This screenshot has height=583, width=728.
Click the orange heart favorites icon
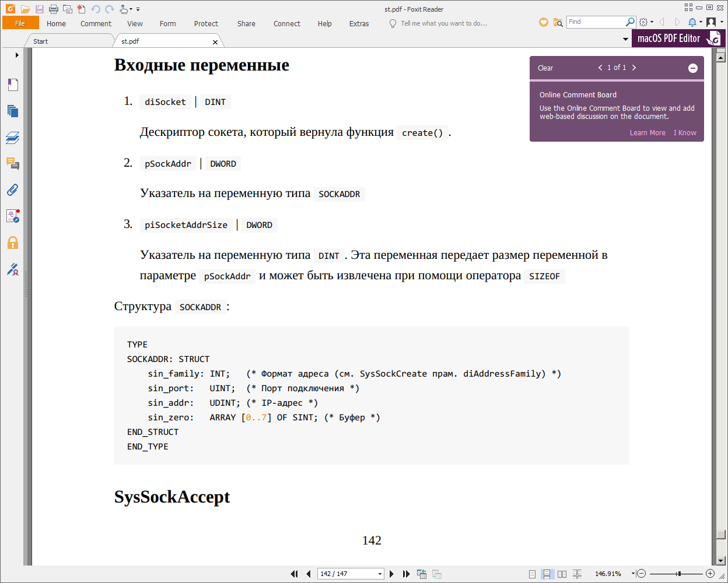tap(544, 22)
